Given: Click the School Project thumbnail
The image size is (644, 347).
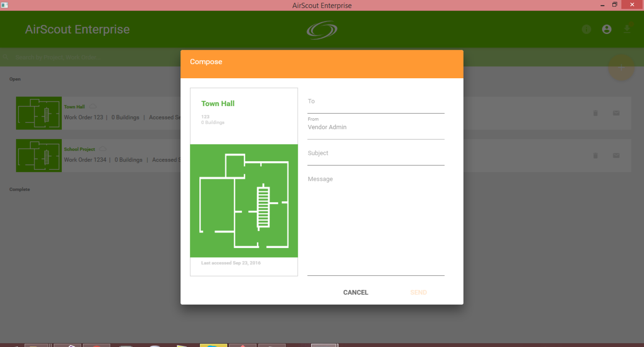Looking at the screenshot, I should tap(39, 155).
